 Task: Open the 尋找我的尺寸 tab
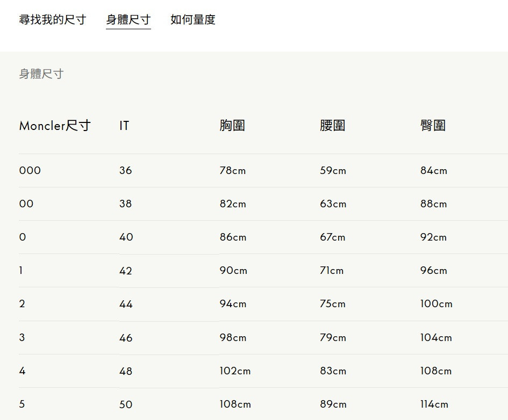[x=53, y=20]
